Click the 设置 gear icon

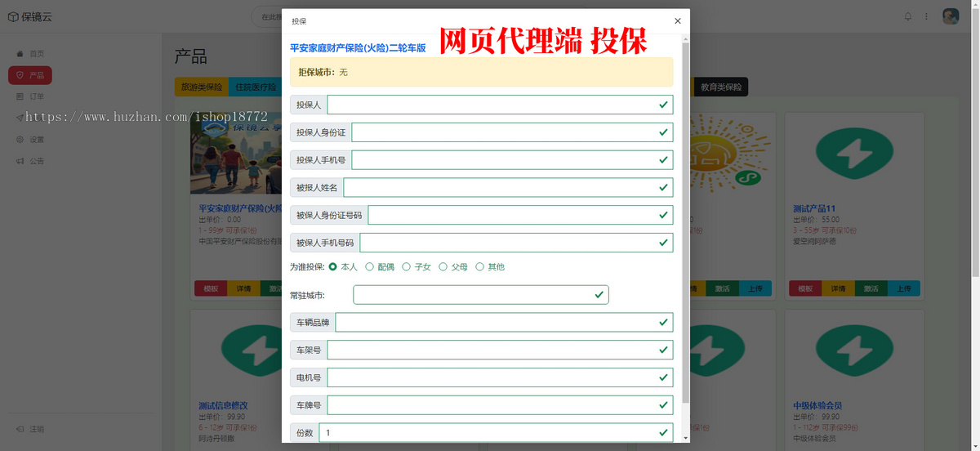pos(20,140)
